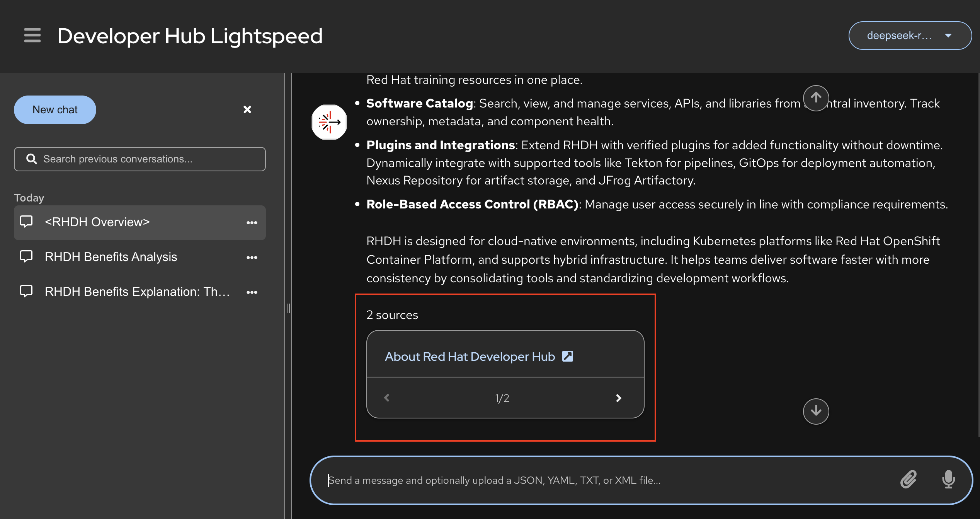Activate the microphone voice input icon
Image resolution: width=980 pixels, height=519 pixels.
click(948, 480)
